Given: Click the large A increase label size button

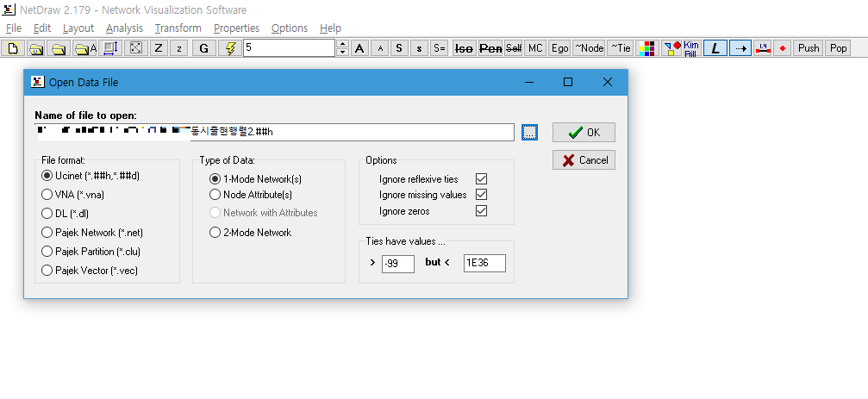Looking at the screenshot, I should pyautogui.click(x=359, y=48).
